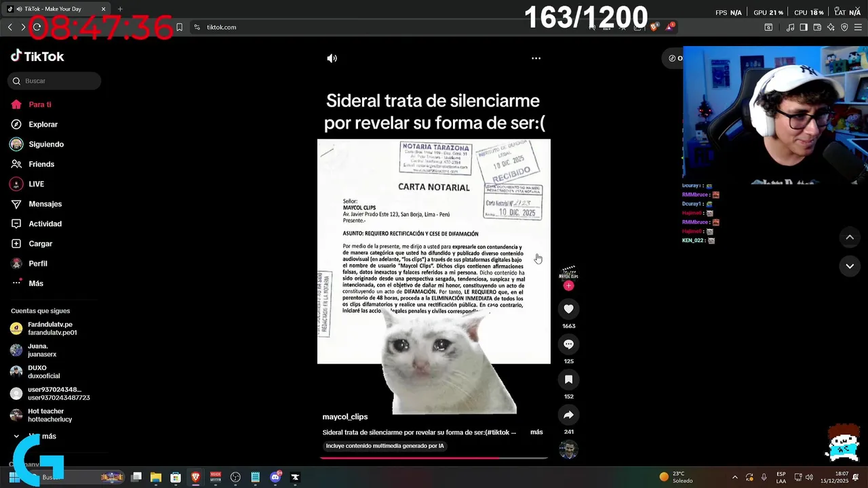Open the Brave playlist music icon
This screenshot has height=488, width=868.
790,27
